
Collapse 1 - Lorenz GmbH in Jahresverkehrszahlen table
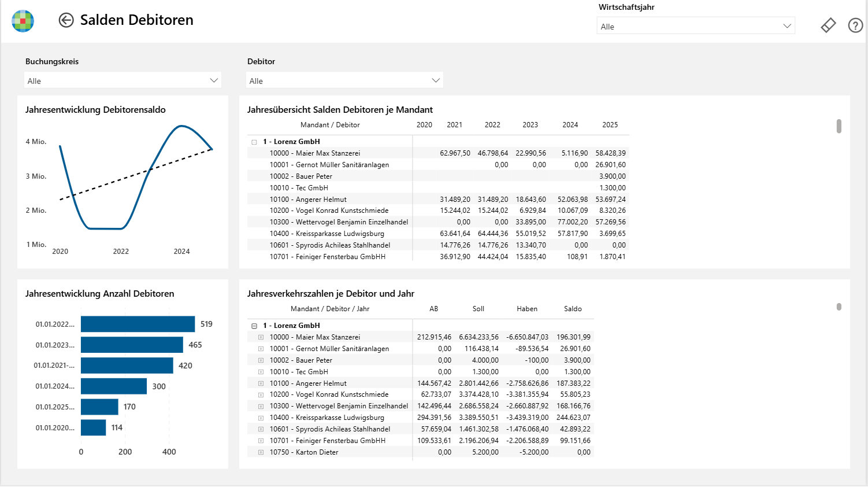(x=254, y=326)
